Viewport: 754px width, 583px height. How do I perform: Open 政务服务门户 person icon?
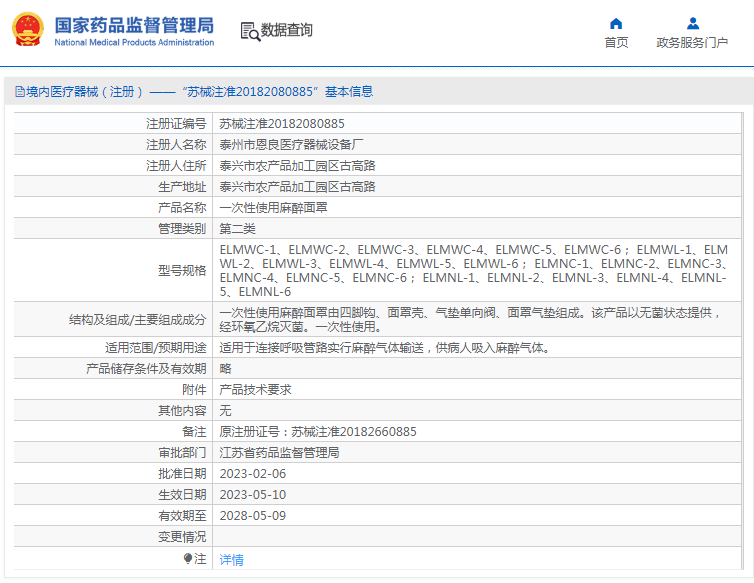point(692,23)
